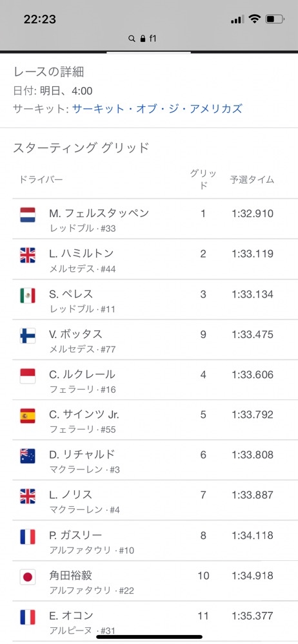Tap the Mexico flag beside S. ペレス
Screen dimensions: 298x644
pyautogui.click(x=28, y=296)
